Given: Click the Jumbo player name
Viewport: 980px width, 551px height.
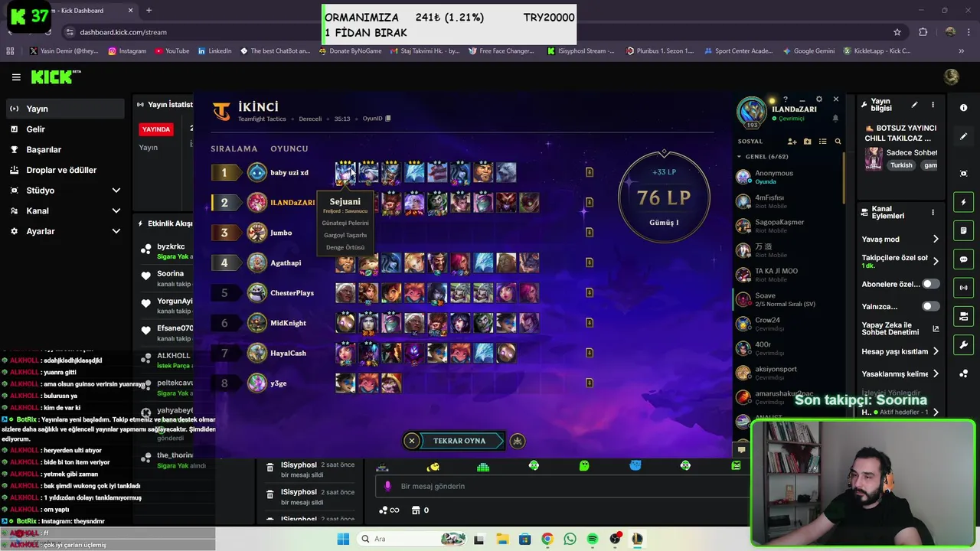Looking at the screenshot, I should pos(281,233).
